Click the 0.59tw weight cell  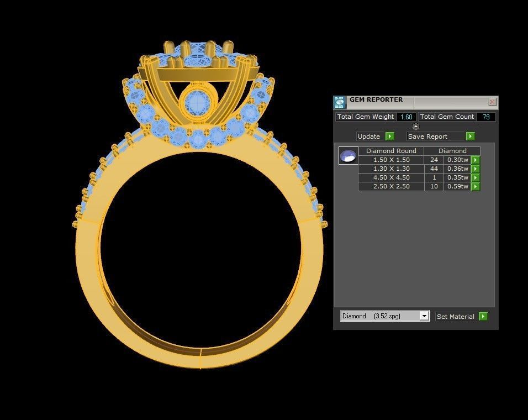458,186
